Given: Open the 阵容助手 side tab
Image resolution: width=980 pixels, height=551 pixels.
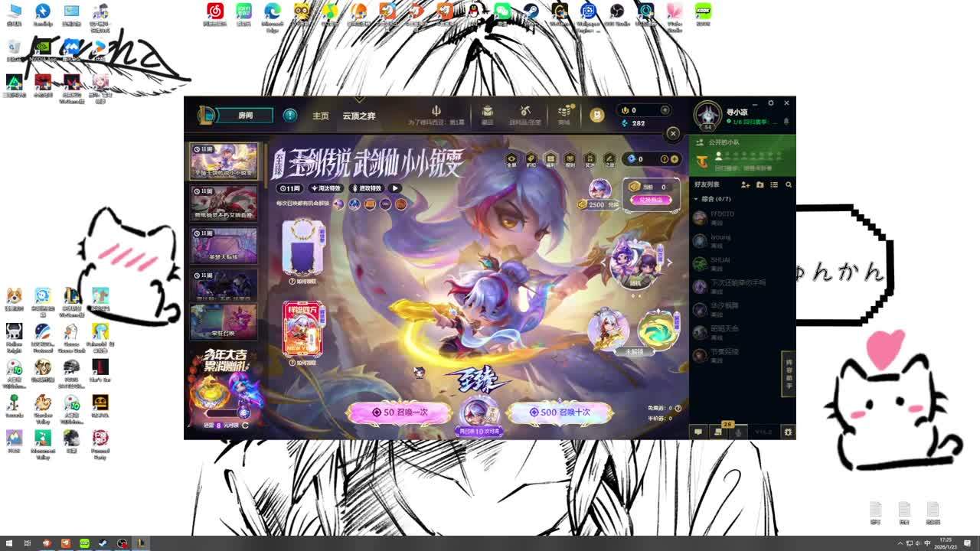Looking at the screenshot, I should pos(789,374).
